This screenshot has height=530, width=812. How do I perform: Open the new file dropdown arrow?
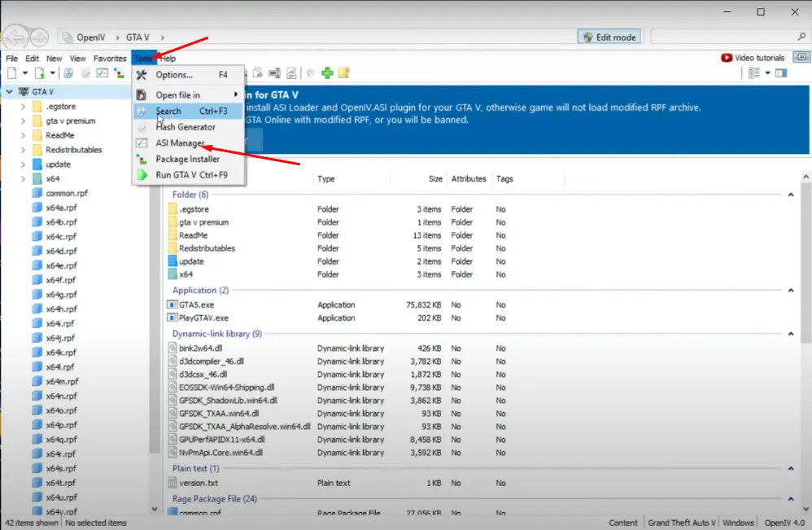click(24, 73)
